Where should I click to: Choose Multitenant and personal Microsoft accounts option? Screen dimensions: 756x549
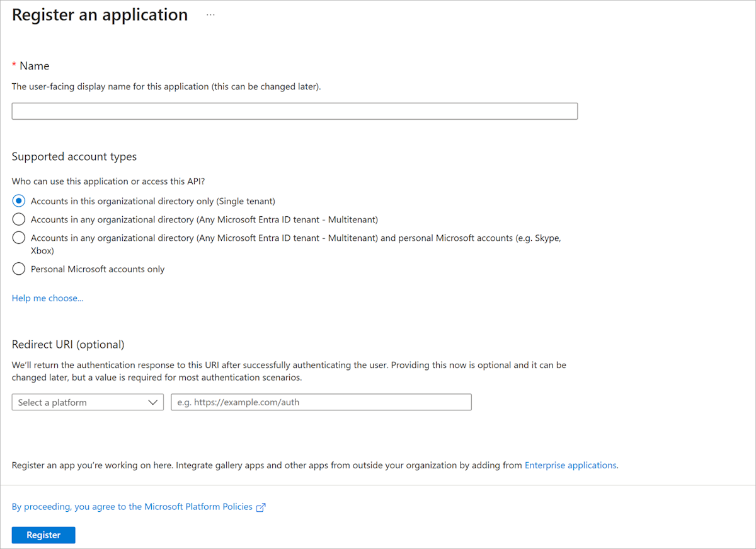point(18,238)
